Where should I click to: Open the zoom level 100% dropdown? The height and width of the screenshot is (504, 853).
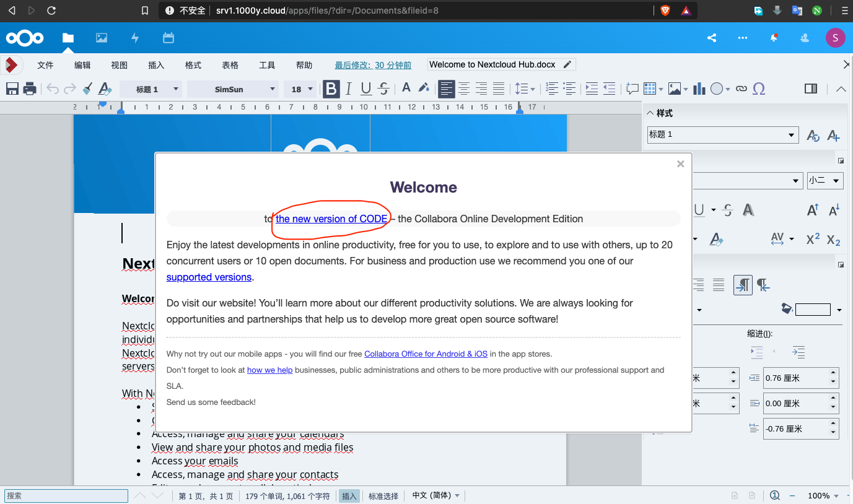tap(823, 495)
